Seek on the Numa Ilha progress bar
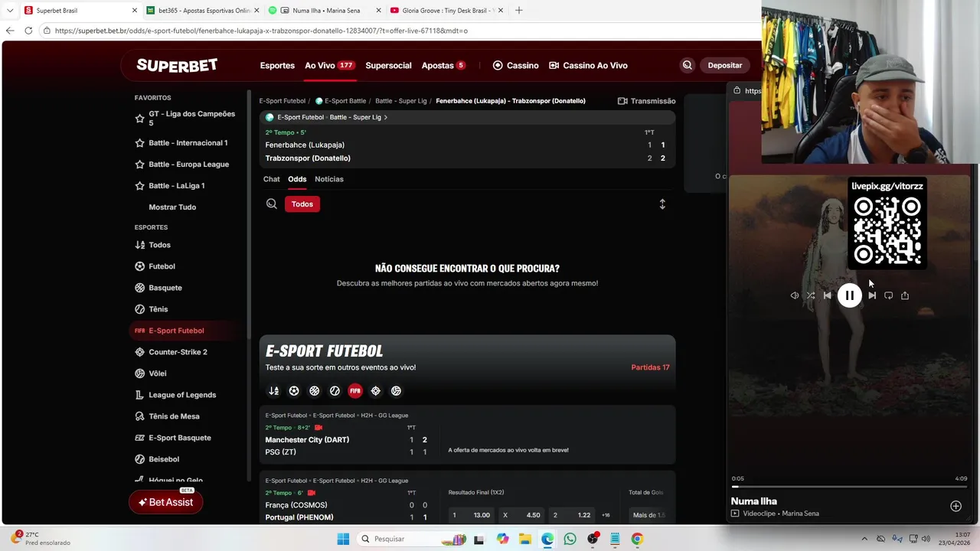Screen dimensions: 980x551 pyautogui.click(x=849, y=487)
